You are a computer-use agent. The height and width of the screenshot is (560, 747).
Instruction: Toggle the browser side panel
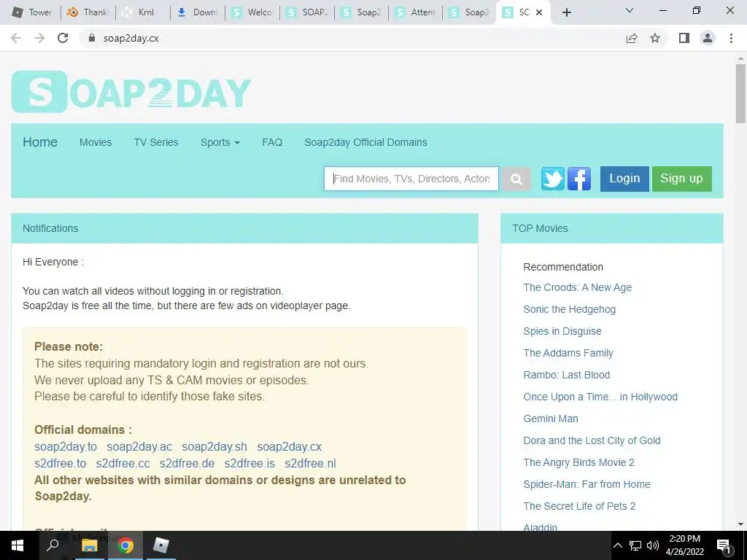coord(684,38)
